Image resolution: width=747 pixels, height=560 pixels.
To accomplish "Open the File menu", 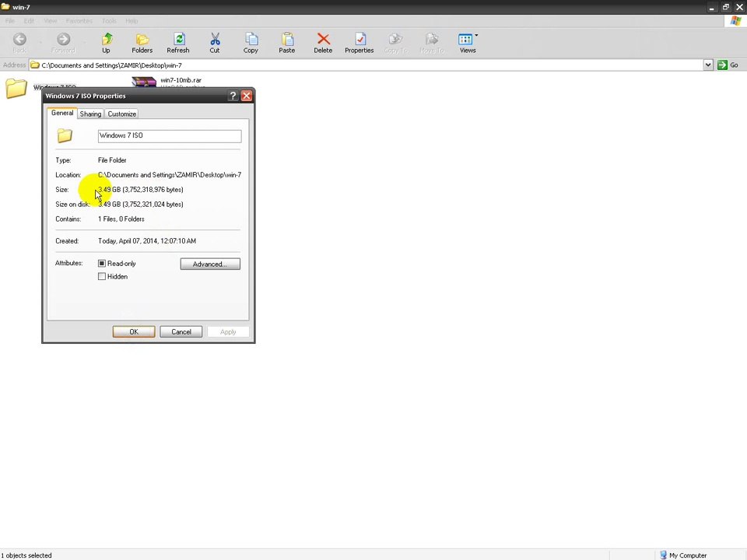I will click(x=10, y=21).
